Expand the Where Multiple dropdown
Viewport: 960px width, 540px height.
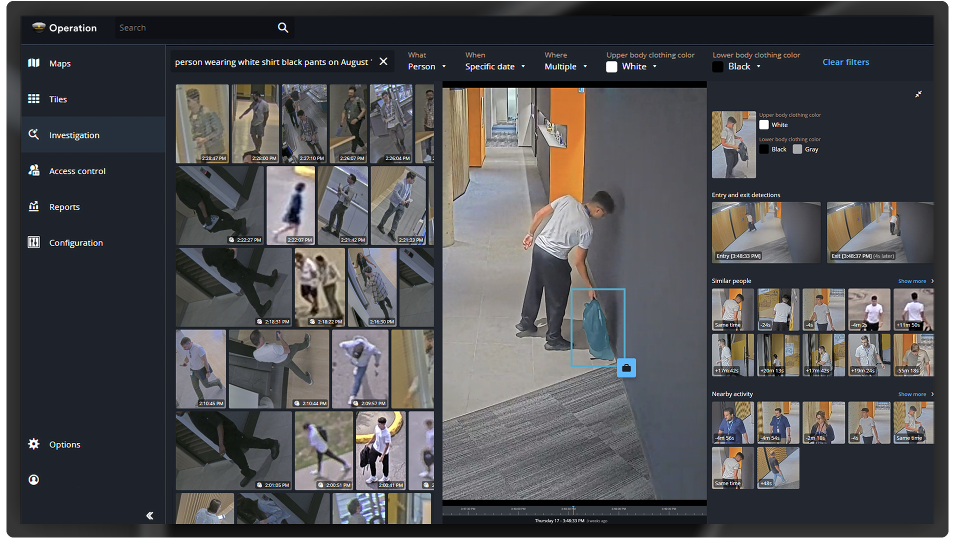tap(565, 67)
